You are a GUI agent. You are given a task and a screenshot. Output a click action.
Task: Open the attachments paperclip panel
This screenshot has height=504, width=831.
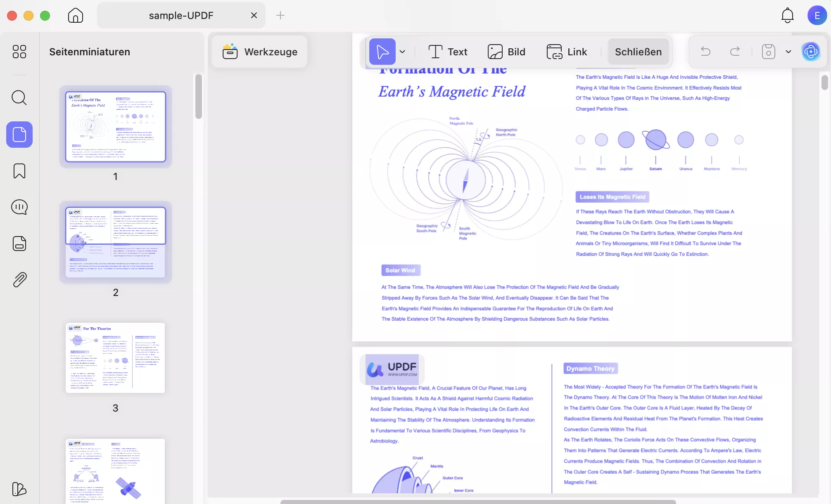point(19,280)
